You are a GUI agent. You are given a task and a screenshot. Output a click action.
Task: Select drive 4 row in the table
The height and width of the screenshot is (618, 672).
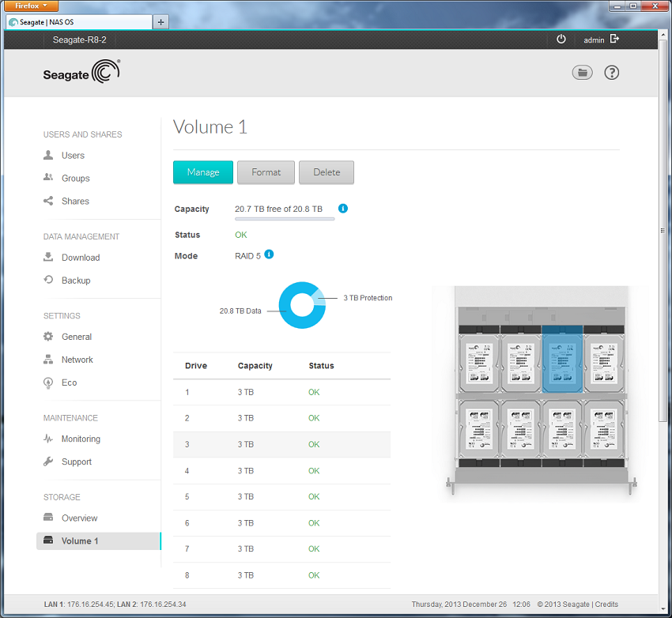(281, 471)
